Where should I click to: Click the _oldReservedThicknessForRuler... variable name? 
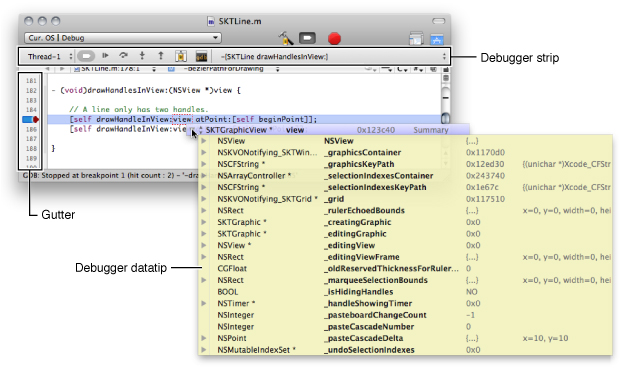391,268
